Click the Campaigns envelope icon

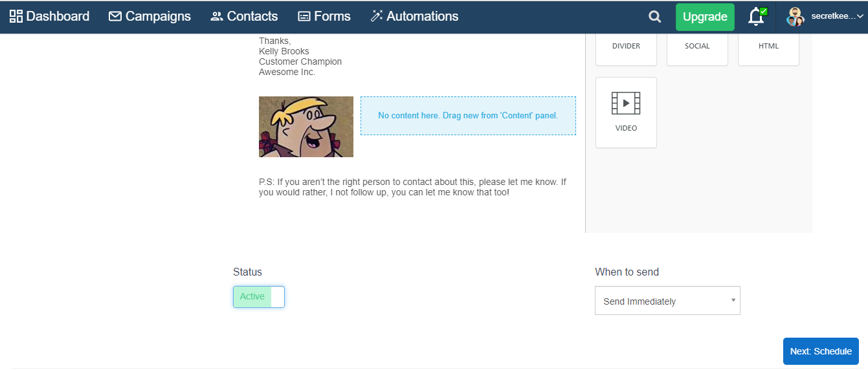tap(115, 16)
